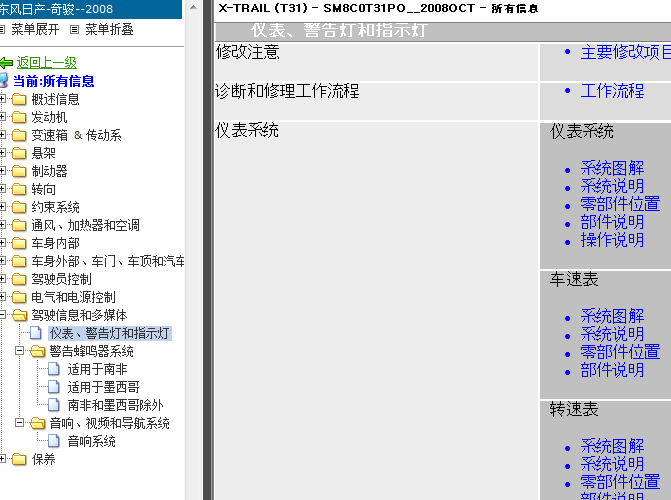
Task: Click the 约束系统 folder icon
Action: click(x=19, y=208)
